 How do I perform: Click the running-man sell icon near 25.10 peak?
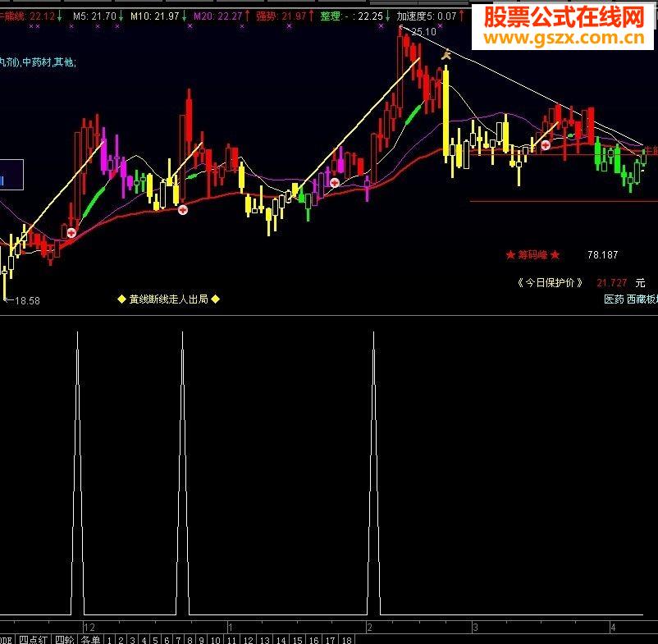[x=446, y=54]
